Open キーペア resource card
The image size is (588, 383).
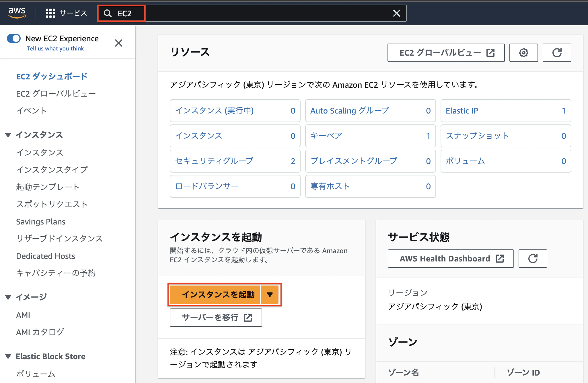371,136
